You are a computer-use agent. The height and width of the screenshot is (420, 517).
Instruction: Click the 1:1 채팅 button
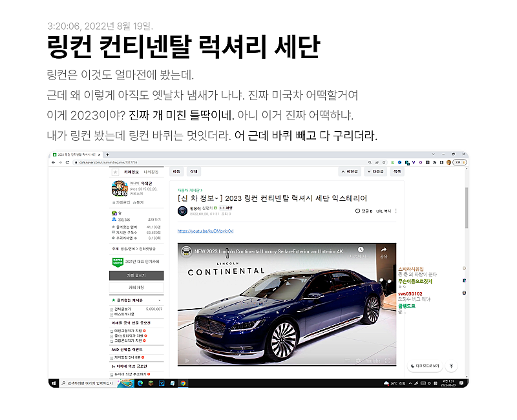(226, 208)
